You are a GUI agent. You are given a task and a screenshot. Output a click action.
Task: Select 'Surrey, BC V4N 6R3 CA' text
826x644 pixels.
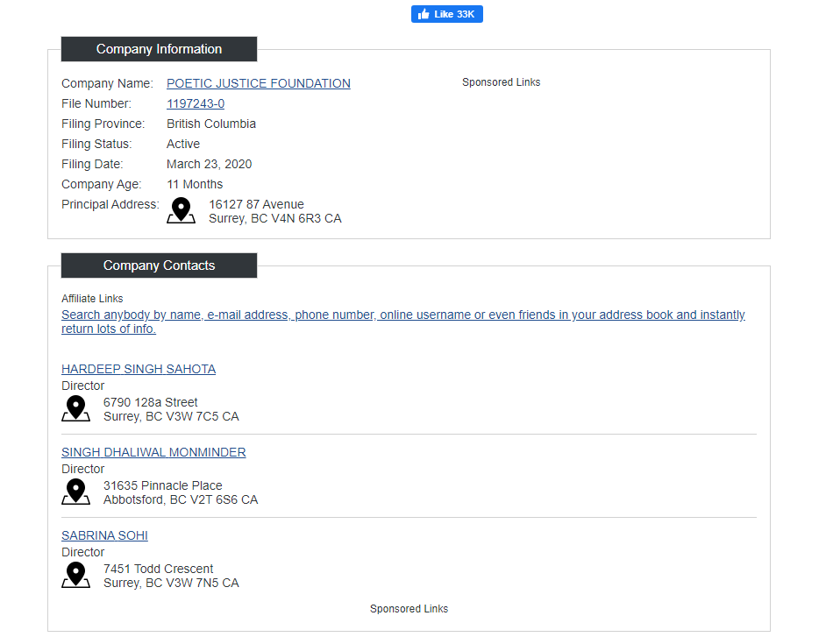tap(275, 218)
